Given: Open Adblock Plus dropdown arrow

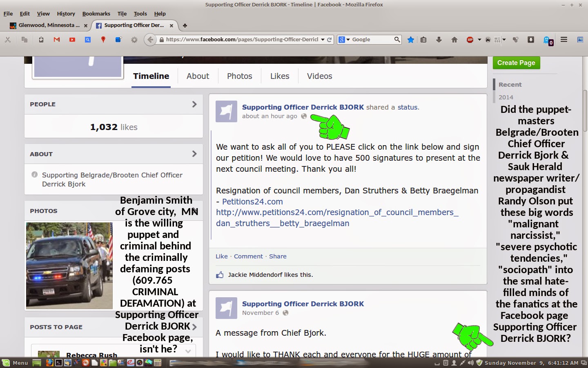Looking at the screenshot, I should [x=479, y=40].
